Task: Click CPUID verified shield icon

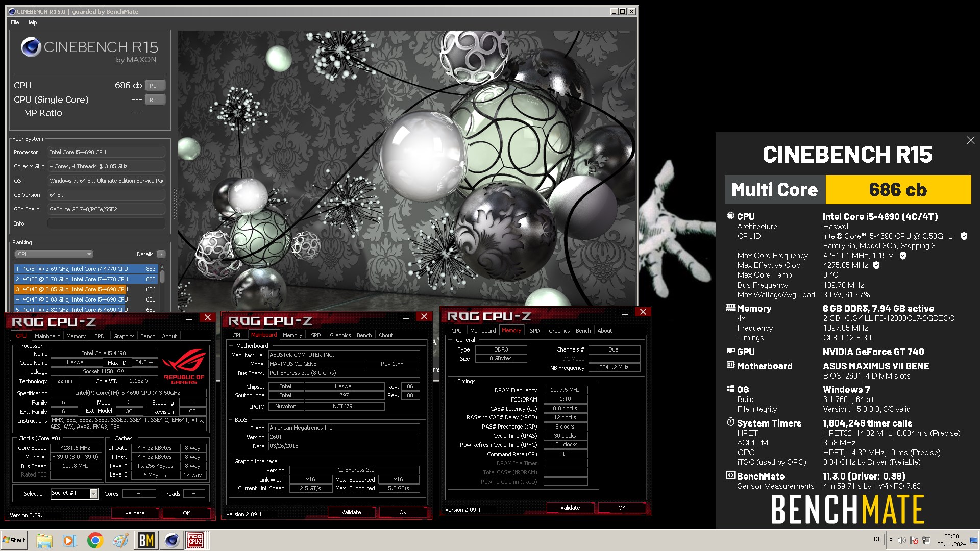Action: pyautogui.click(x=964, y=236)
